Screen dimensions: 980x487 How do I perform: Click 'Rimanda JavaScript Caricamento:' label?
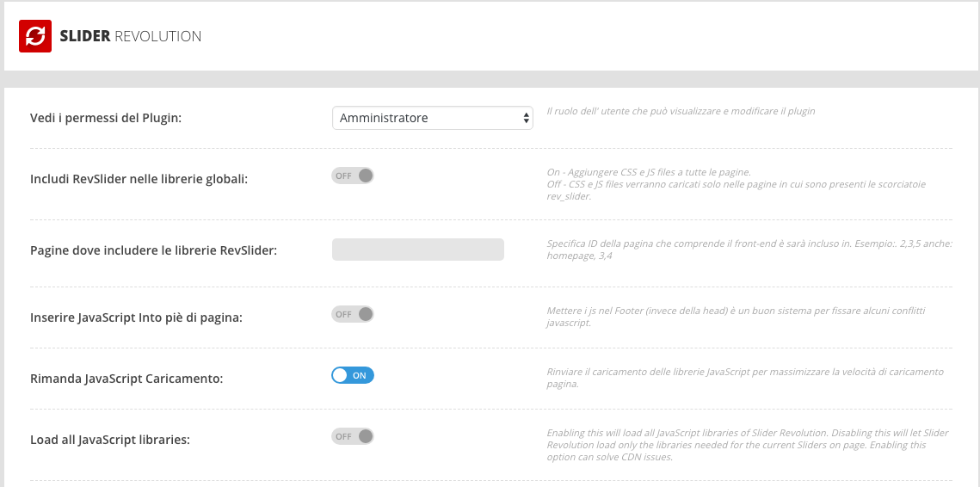[x=126, y=379]
